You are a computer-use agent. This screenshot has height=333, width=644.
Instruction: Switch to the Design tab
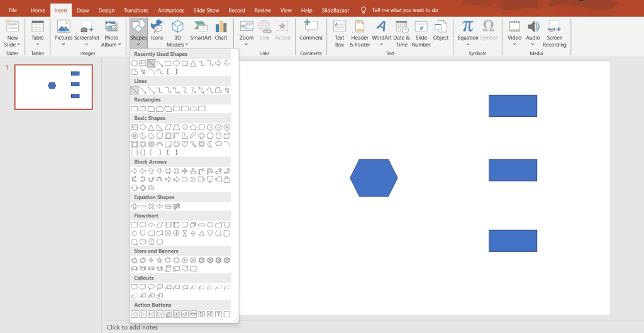pos(106,11)
